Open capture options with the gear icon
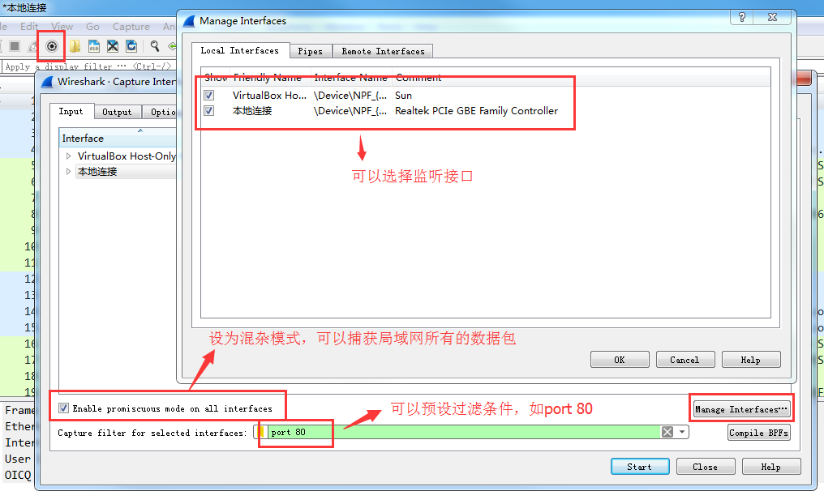The height and width of the screenshot is (504, 824). [52, 46]
